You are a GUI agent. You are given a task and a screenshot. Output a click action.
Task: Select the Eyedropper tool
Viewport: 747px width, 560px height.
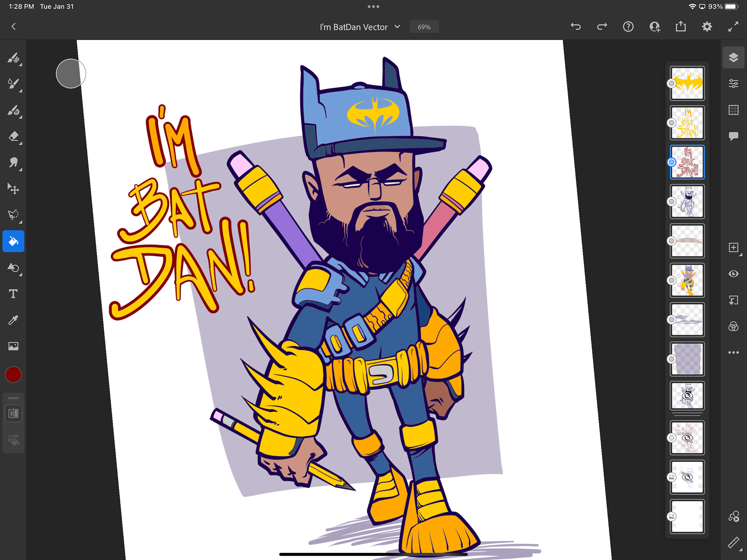tap(13, 320)
